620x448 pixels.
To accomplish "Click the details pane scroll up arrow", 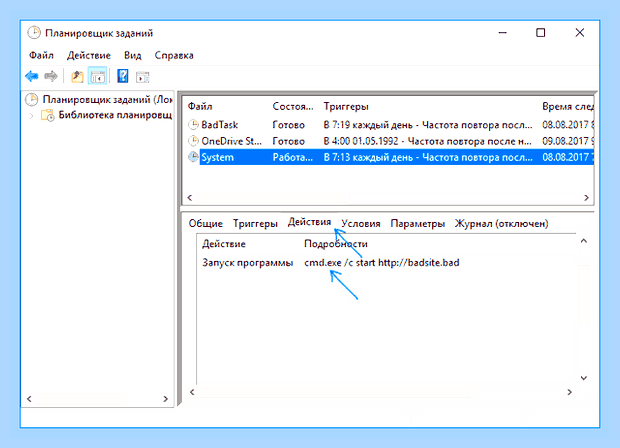I will [584, 241].
